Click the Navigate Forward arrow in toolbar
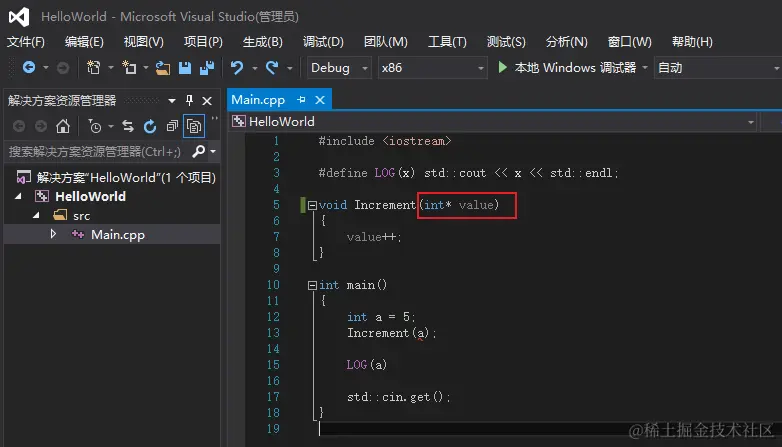Viewport: 782px width, 447px height. pyautogui.click(x=63, y=67)
